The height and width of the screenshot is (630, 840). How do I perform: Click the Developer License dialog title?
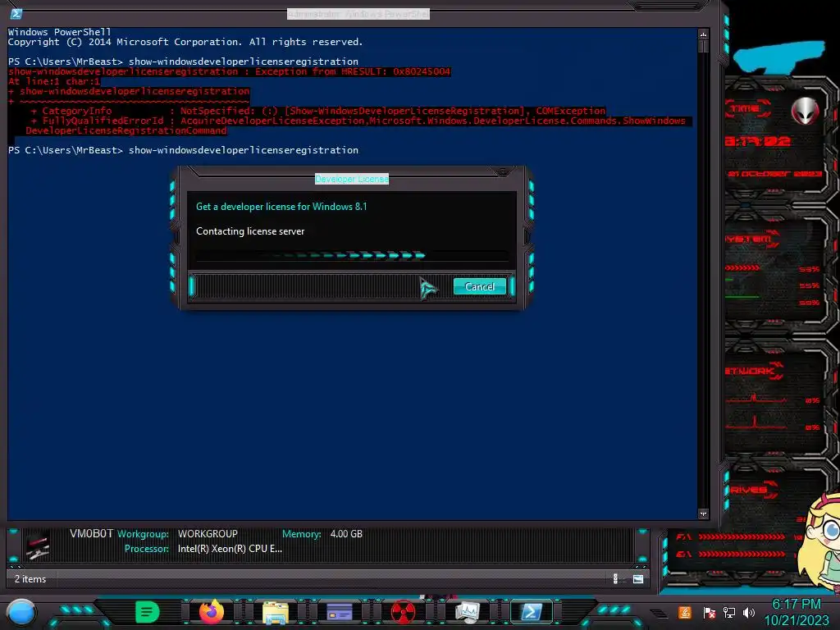(x=352, y=179)
